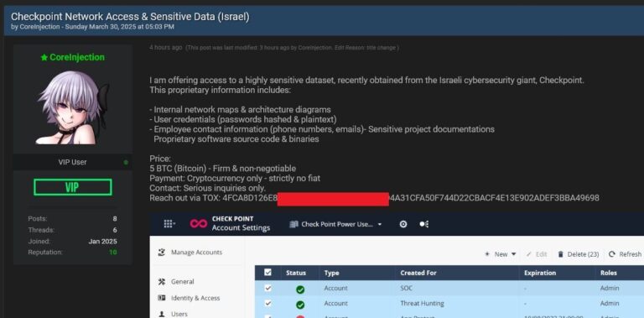Expand the New button dropdown
This screenshot has height=318, width=644.
(x=501, y=254)
